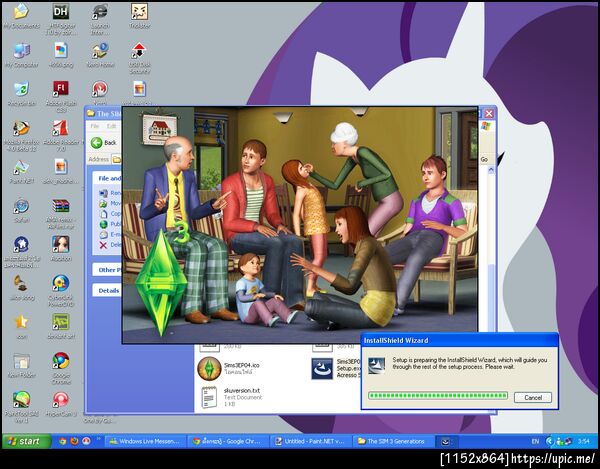Switch to Untitled Paint.NET taskbar button
Viewport: 600px width, 469px height.
pyautogui.click(x=311, y=441)
